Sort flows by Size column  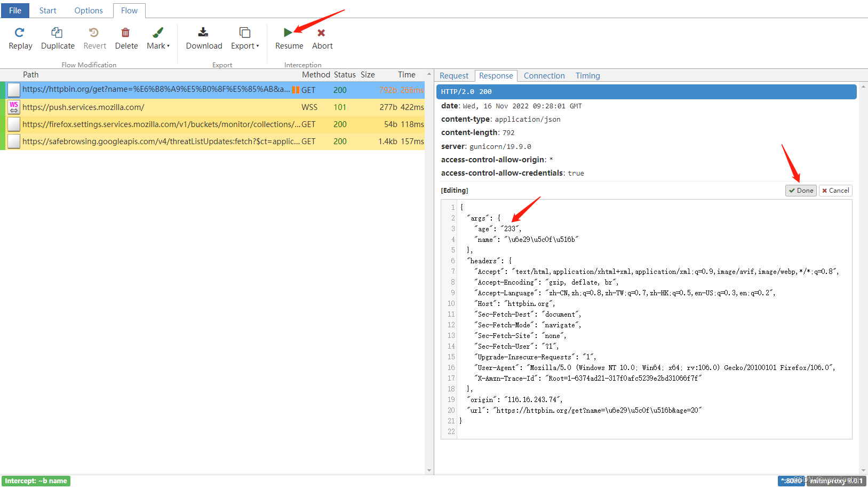[368, 75]
